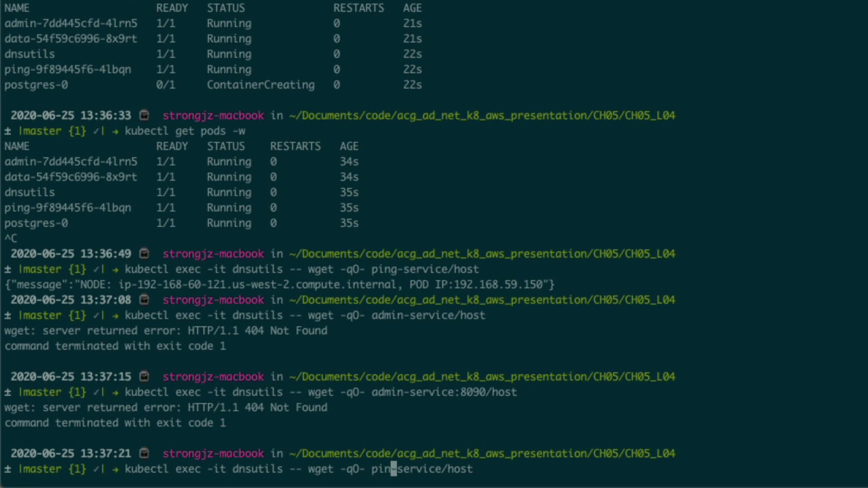Click the '^C' interrupt text
Screen dimensions: 868x488
(x=11, y=238)
